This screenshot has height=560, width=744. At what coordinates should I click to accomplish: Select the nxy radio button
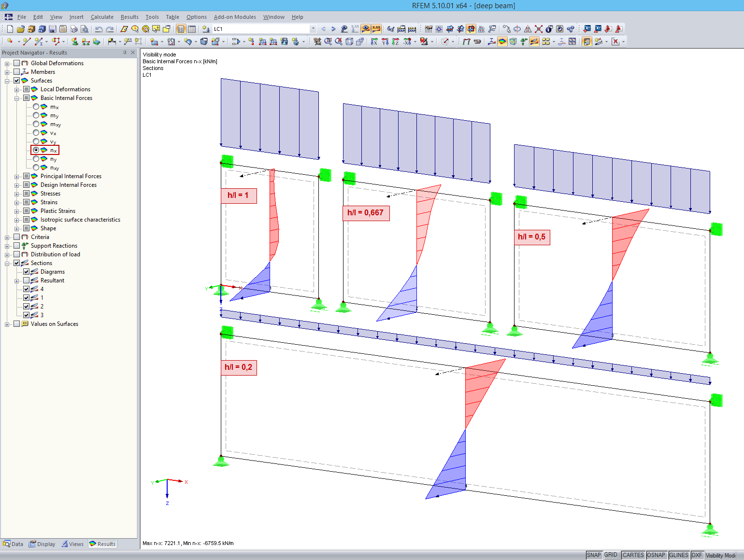(36, 168)
